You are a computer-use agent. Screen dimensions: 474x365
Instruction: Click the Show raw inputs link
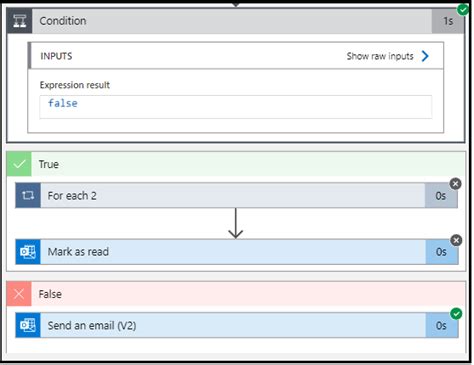pyautogui.click(x=380, y=56)
